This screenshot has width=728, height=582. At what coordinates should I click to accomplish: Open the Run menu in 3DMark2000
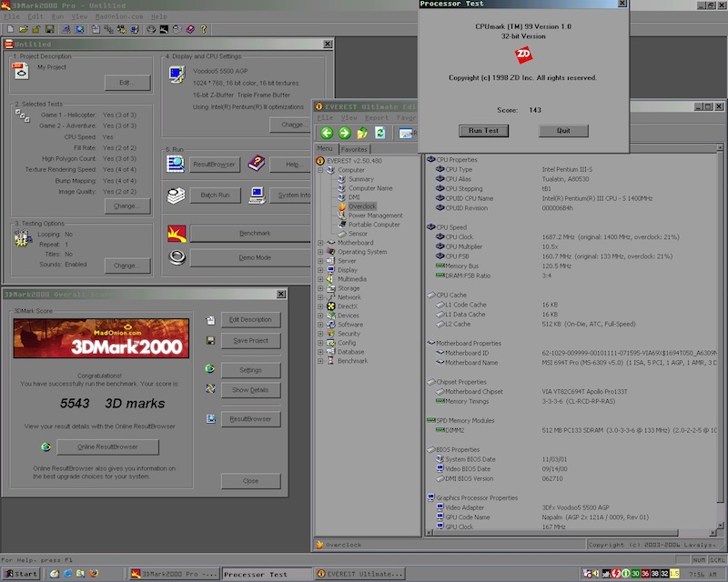tap(57, 16)
